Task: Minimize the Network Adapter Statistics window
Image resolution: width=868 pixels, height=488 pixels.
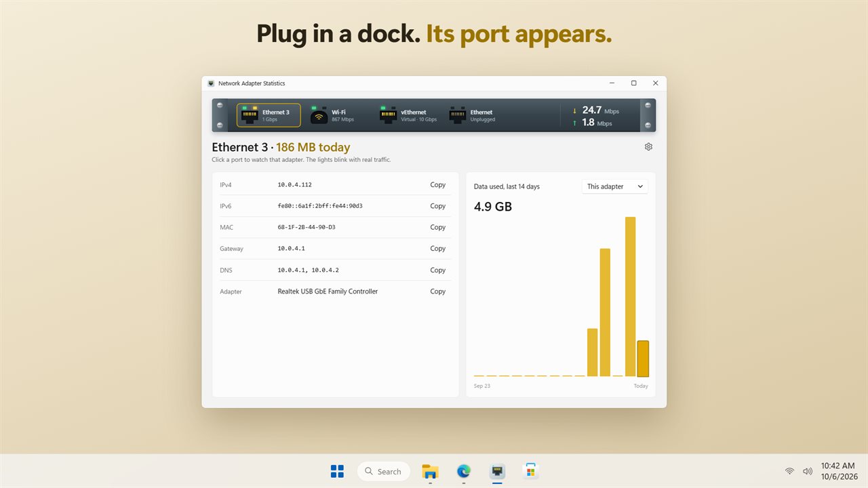Action: pyautogui.click(x=612, y=83)
